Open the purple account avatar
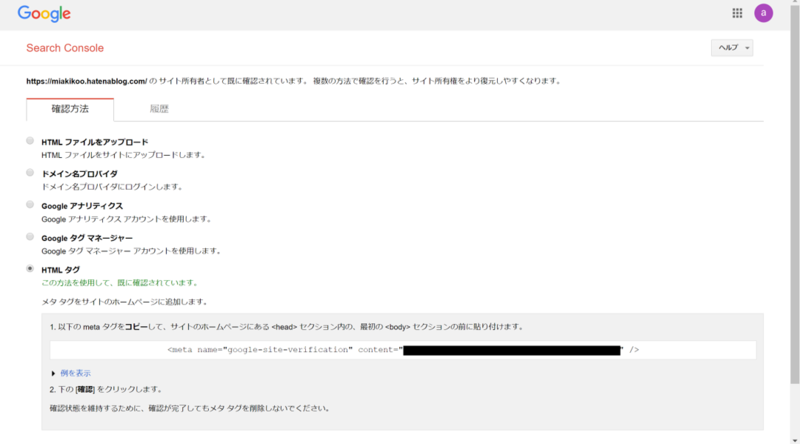This screenshot has height=444, width=800. tap(763, 13)
